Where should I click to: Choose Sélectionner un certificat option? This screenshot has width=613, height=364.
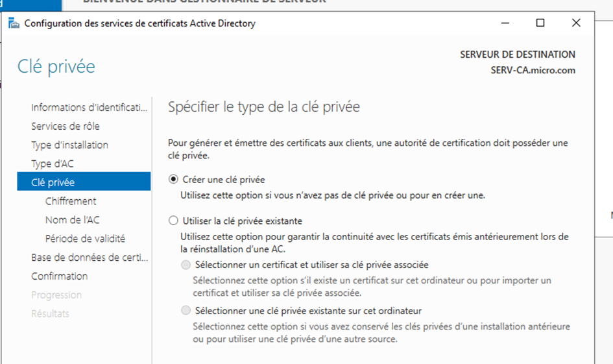(186, 265)
